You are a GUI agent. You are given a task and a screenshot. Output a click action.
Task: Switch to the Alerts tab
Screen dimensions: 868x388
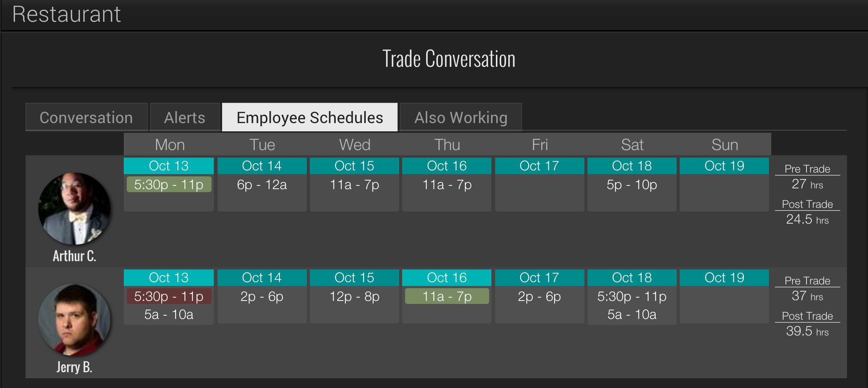pyautogui.click(x=185, y=117)
